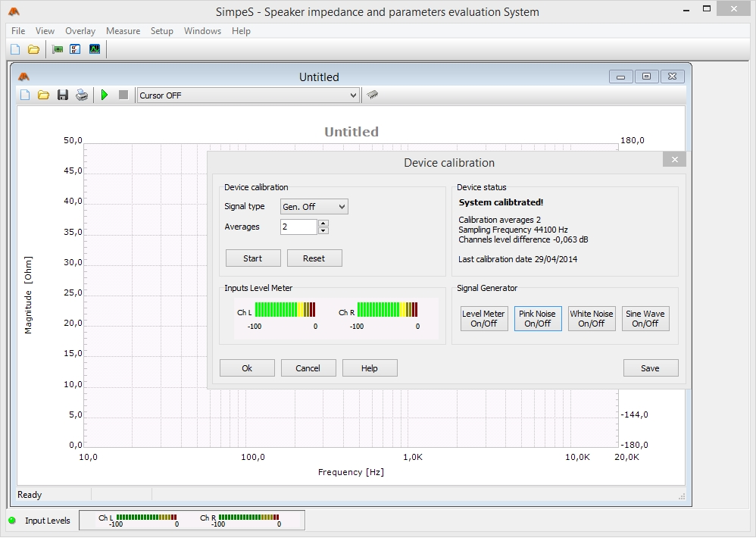
Task: Toggle White Noise On/Off
Action: (592, 319)
